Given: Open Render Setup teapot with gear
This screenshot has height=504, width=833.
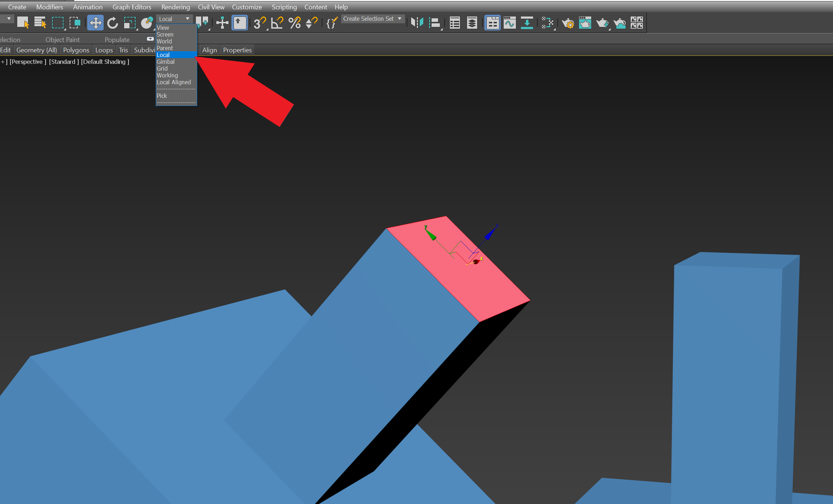Looking at the screenshot, I should point(568,23).
